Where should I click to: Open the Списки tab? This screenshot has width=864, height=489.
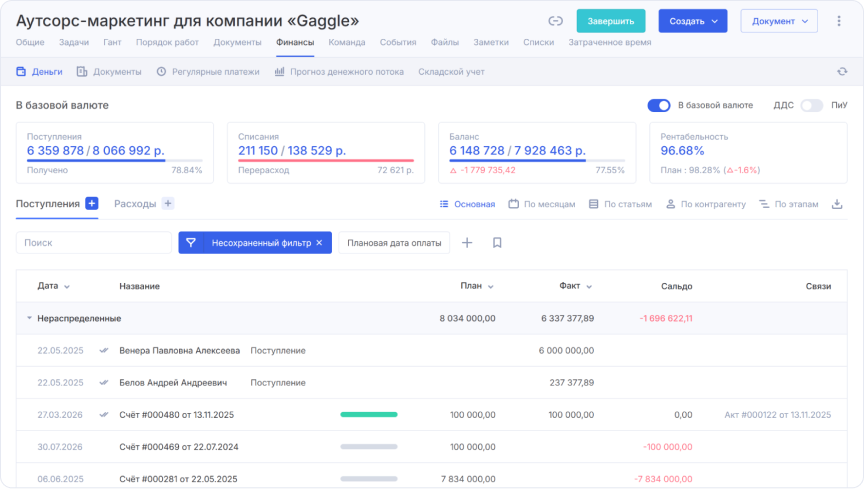pyautogui.click(x=538, y=42)
